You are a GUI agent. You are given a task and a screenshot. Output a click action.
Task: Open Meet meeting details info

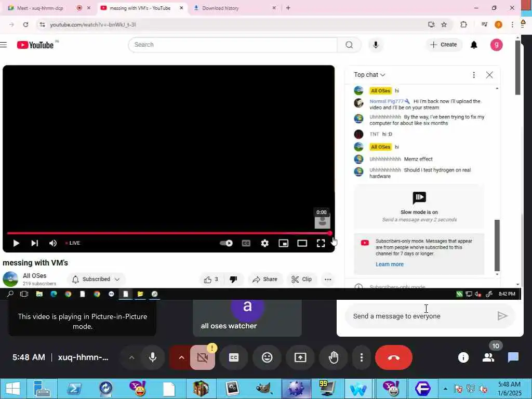(x=463, y=357)
